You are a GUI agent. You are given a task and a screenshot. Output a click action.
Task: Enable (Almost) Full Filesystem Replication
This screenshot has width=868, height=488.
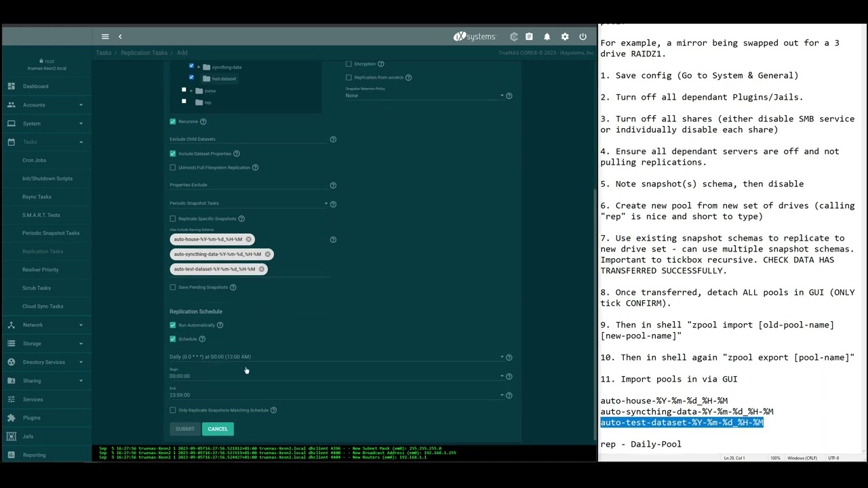[173, 167]
